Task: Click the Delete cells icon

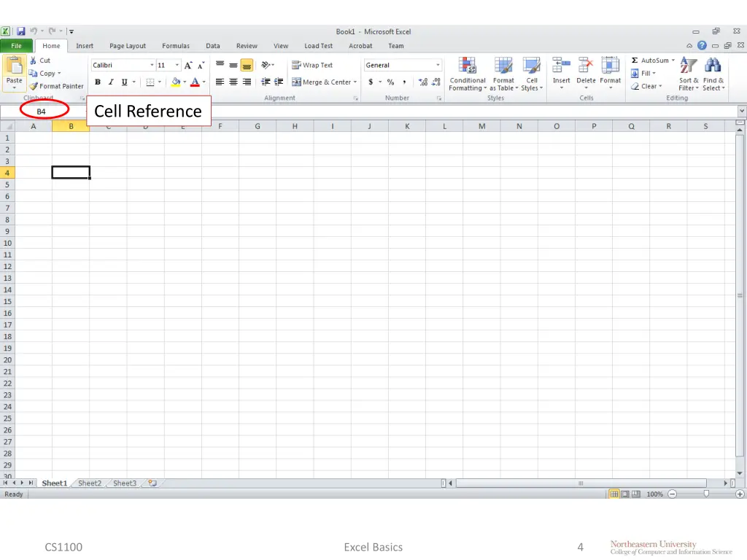Action: [586, 66]
